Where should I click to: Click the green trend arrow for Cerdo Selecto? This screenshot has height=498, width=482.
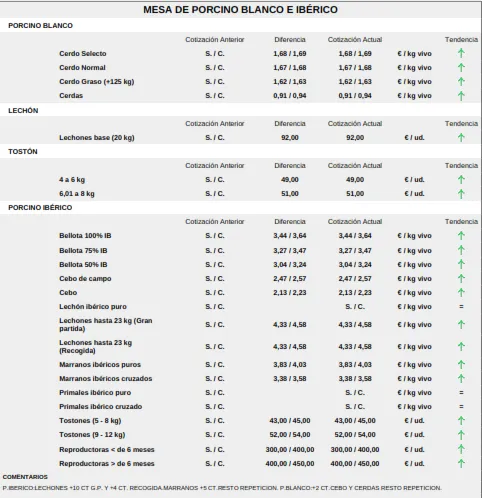[461, 53]
